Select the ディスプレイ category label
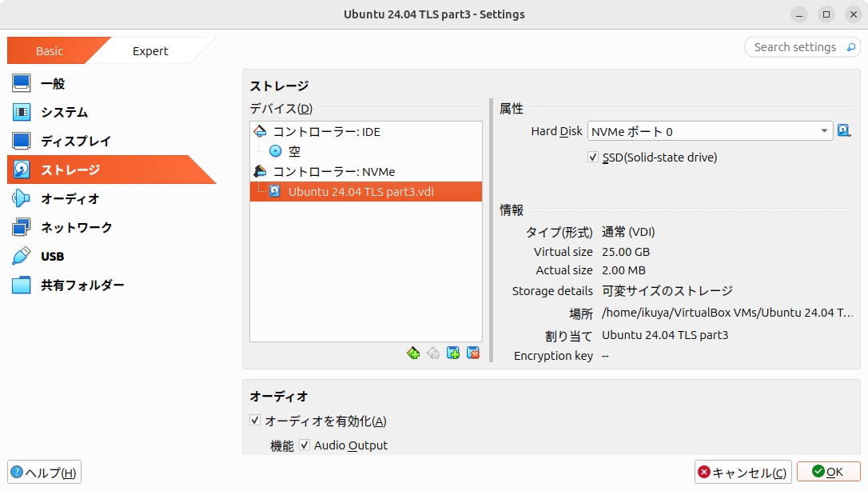The image size is (868, 491). 76,142
